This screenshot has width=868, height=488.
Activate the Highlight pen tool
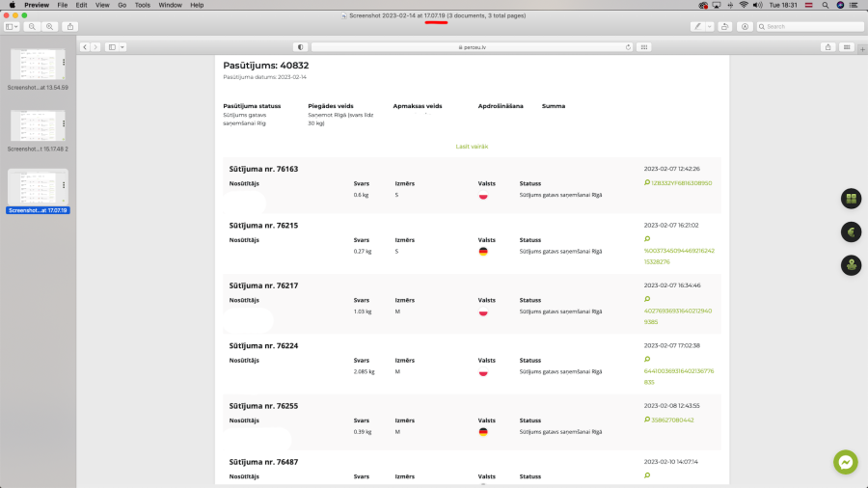[697, 27]
